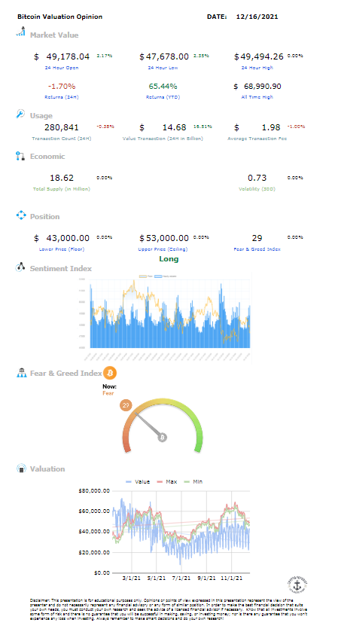This screenshot has width=338, height=644.
Task: Toggle the Value series in Valuation legend
Action: 138,481
